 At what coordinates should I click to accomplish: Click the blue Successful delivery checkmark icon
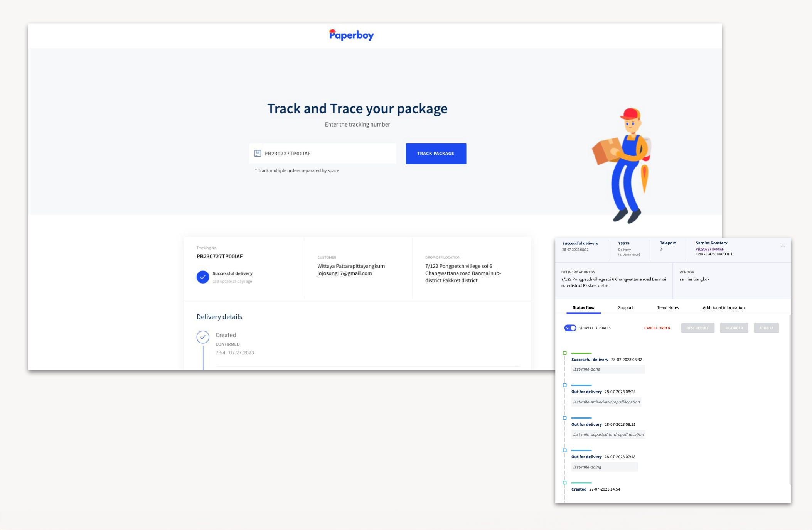click(203, 277)
